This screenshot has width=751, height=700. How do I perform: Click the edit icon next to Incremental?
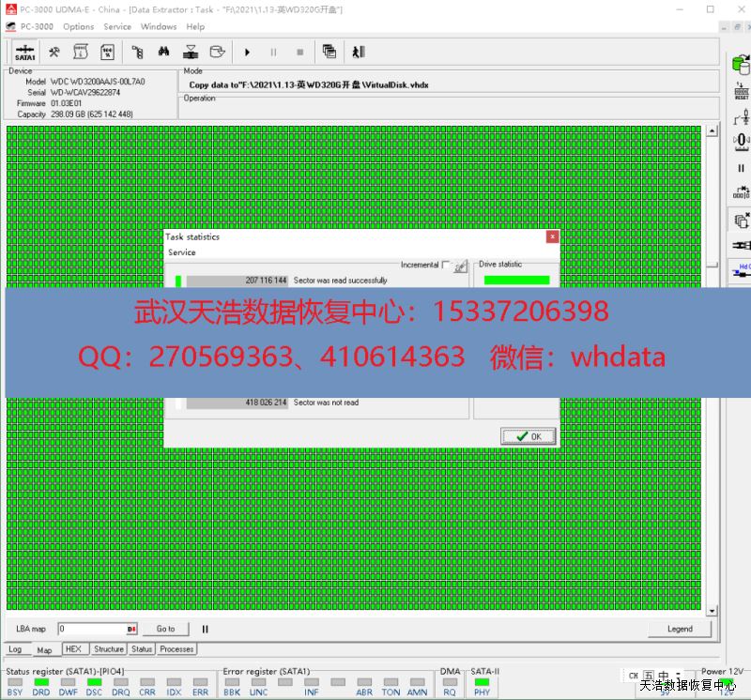460,266
